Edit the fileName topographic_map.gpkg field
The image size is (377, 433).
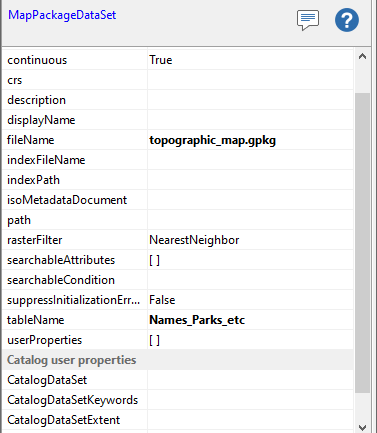(250, 140)
